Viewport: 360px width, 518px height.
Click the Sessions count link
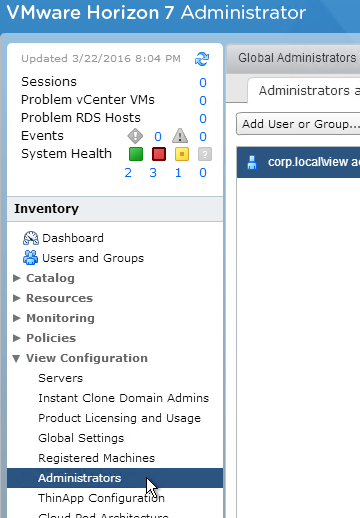203,82
